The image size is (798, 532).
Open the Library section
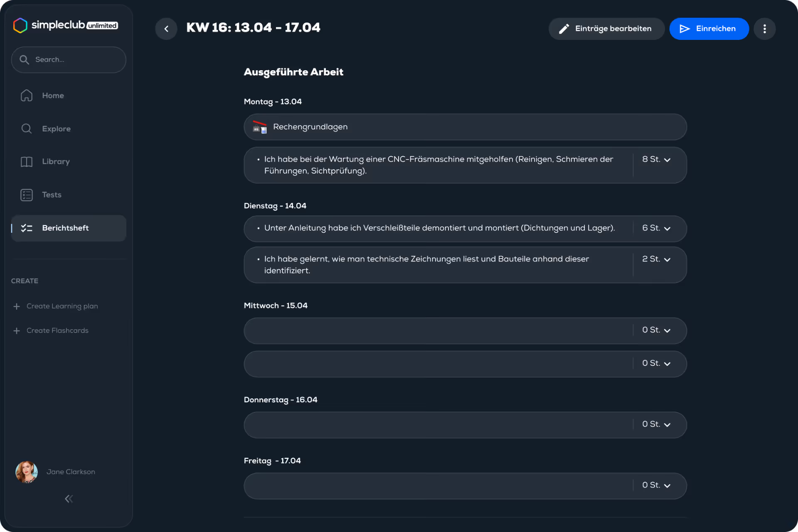click(55, 161)
